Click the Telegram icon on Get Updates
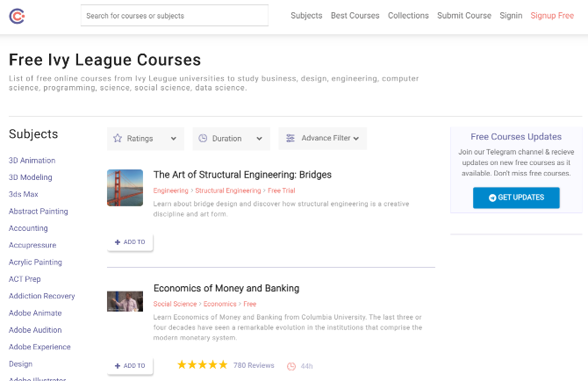The height and width of the screenshot is (381, 588). coord(492,198)
